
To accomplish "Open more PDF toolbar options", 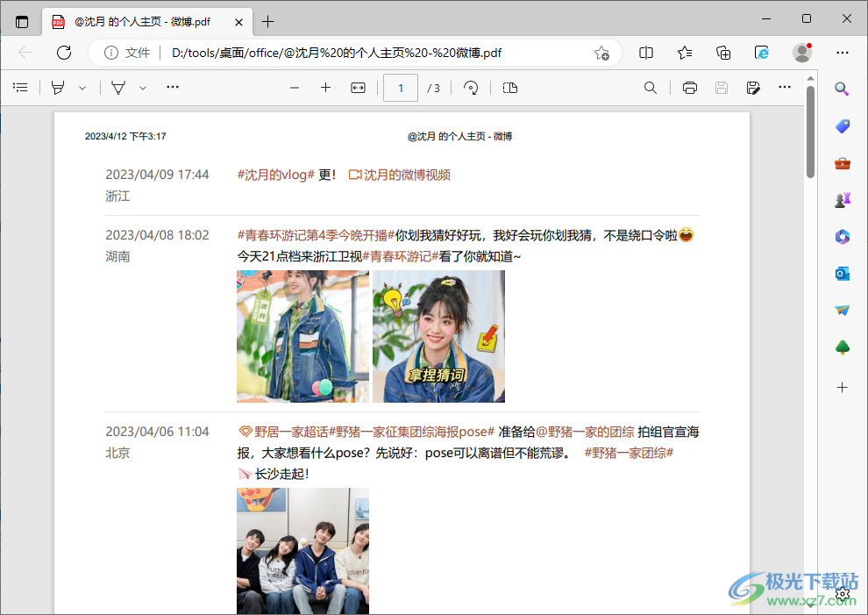I will [x=785, y=87].
